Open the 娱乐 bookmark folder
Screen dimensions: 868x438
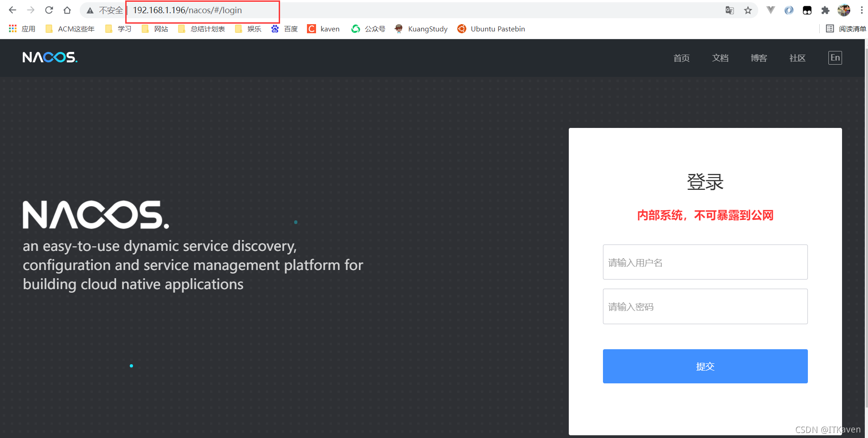click(248, 29)
